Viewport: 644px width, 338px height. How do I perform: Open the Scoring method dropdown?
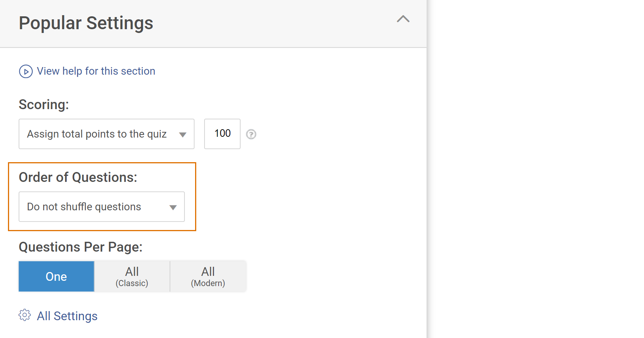[x=106, y=134]
